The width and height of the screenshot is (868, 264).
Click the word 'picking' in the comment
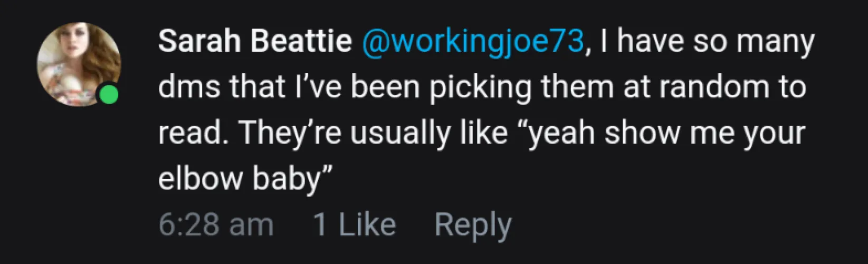point(479,87)
